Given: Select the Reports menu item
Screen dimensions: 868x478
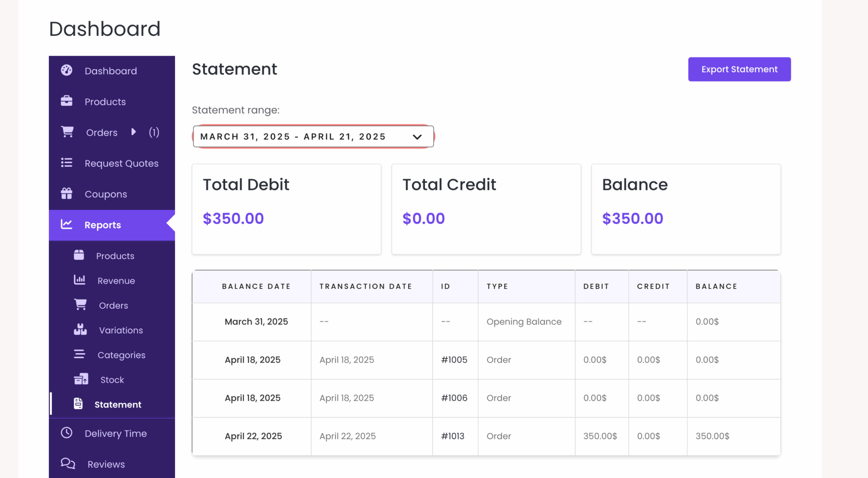Looking at the screenshot, I should coord(112,225).
